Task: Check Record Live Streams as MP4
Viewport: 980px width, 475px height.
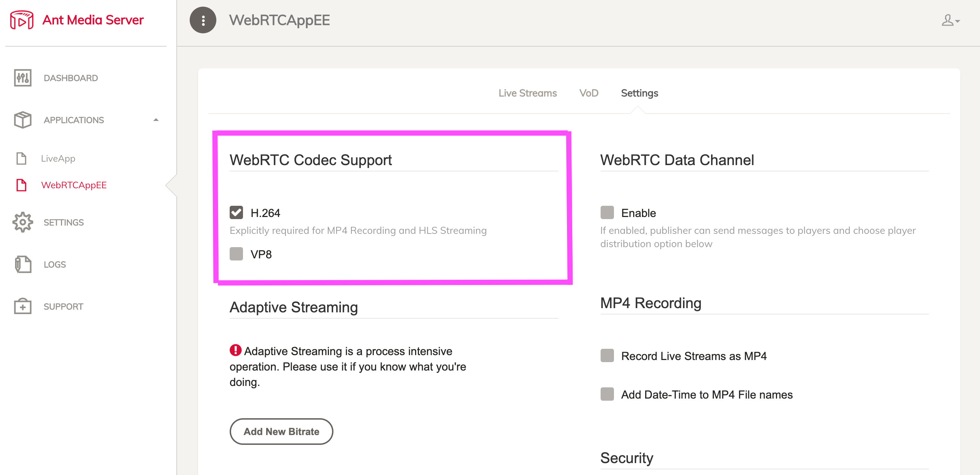Action: (x=607, y=355)
